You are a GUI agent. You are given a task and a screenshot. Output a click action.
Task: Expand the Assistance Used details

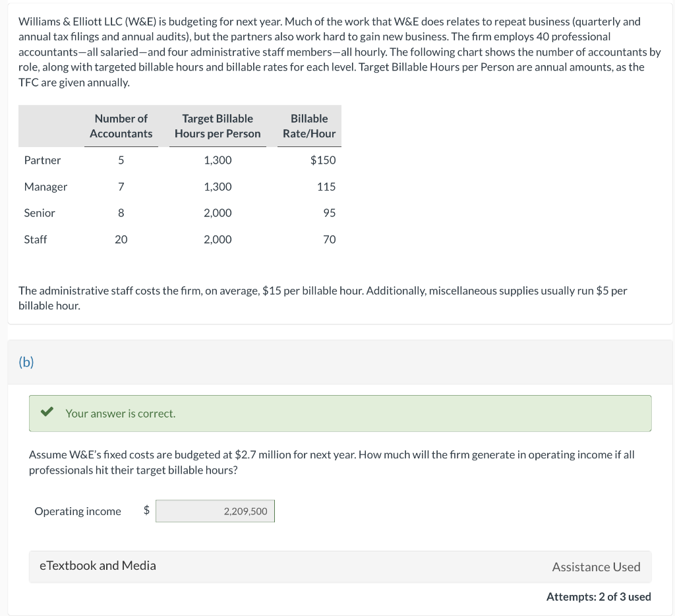pos(596,567)
